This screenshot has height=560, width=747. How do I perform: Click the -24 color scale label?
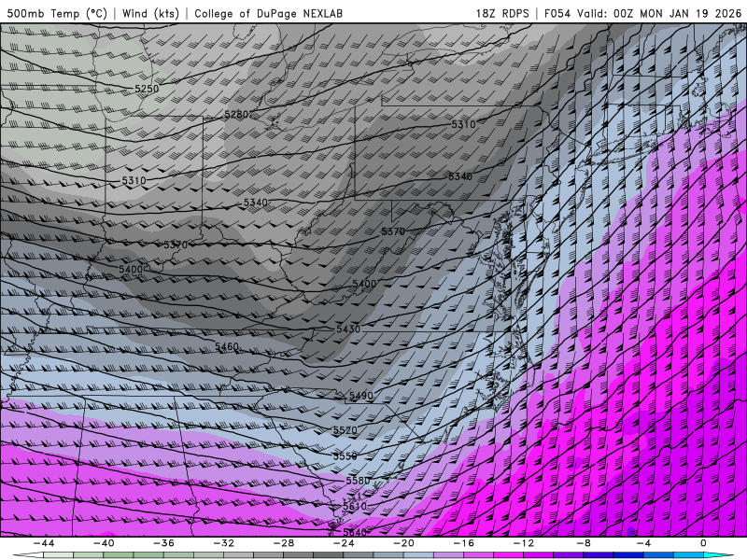(x=344, y=543)
